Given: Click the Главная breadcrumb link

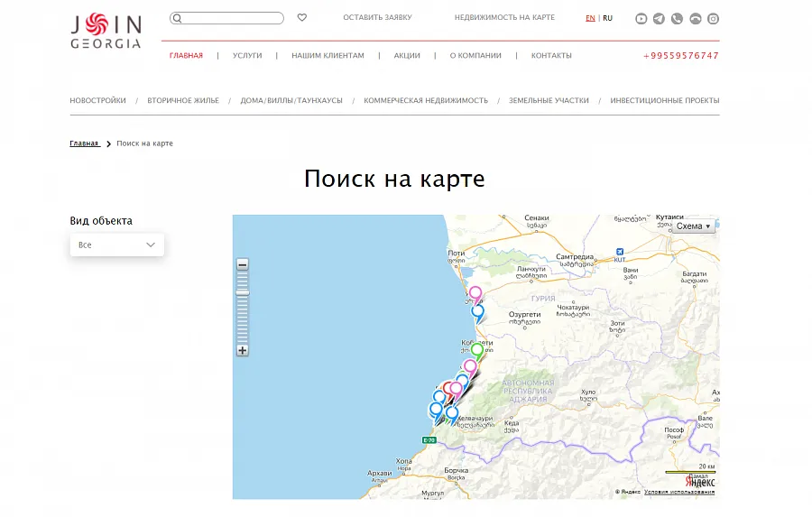Looking at the screenshot, I should (85, 143).
